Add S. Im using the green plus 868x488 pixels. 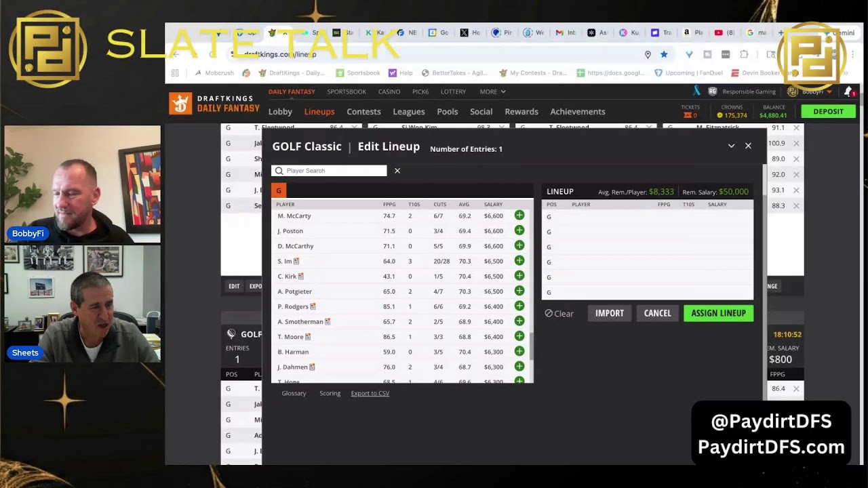pos(519,261)
